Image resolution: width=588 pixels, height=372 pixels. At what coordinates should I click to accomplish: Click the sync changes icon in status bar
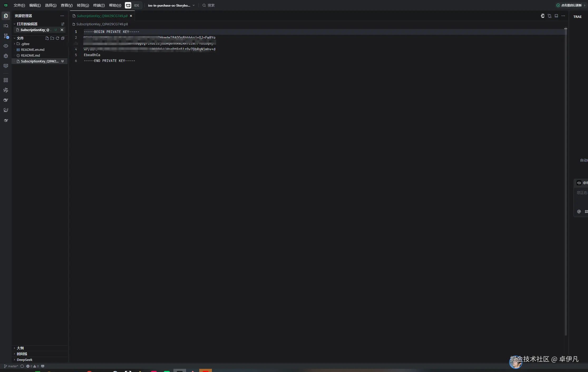(x=22, y=366)
